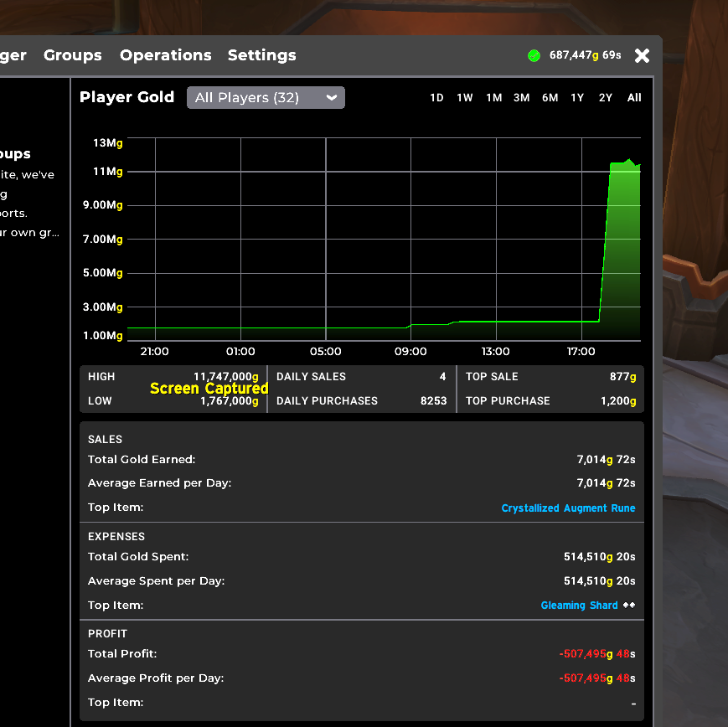Screen dimensions: 728x727
Task: Click the 13Mg y-axis label
Action: tap(108, 142)
